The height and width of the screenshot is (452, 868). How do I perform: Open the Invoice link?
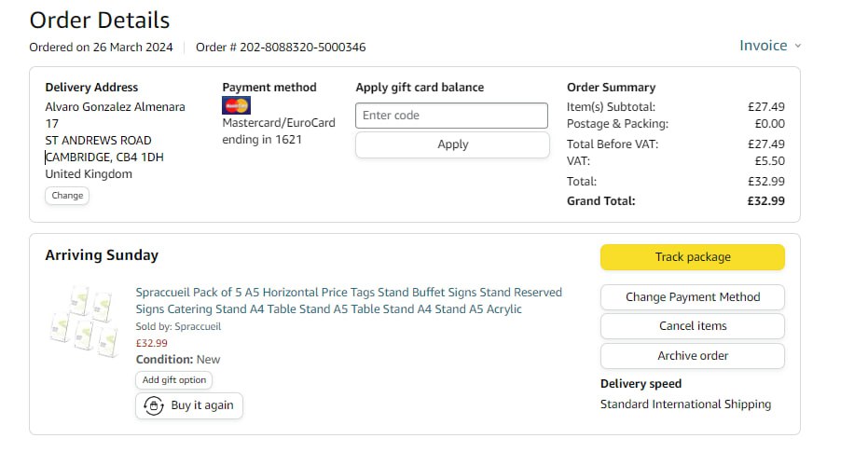(x=763, y=46)
